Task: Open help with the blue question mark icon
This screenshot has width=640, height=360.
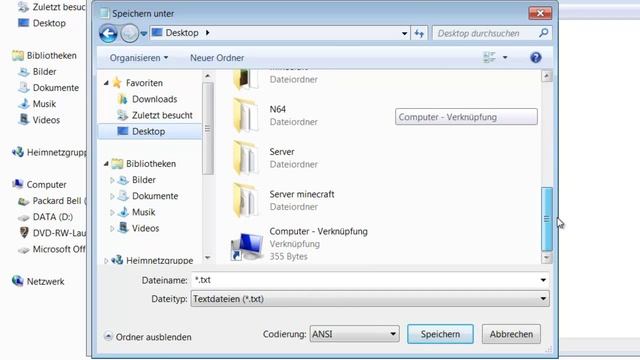Action: click(x=536, y=58)
